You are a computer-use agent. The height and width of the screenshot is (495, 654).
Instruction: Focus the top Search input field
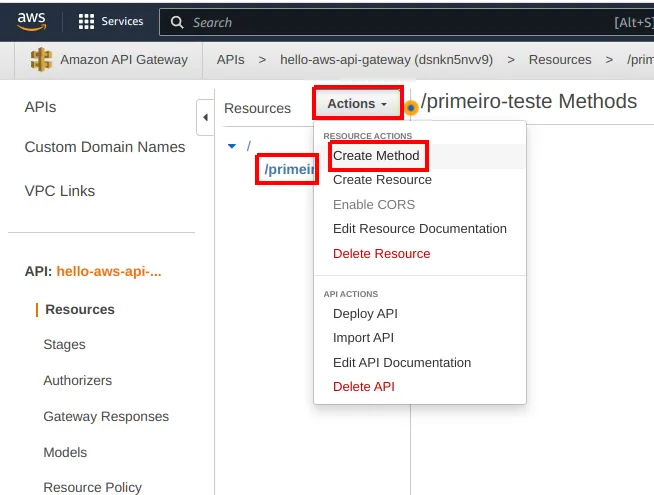click(407, 22)
